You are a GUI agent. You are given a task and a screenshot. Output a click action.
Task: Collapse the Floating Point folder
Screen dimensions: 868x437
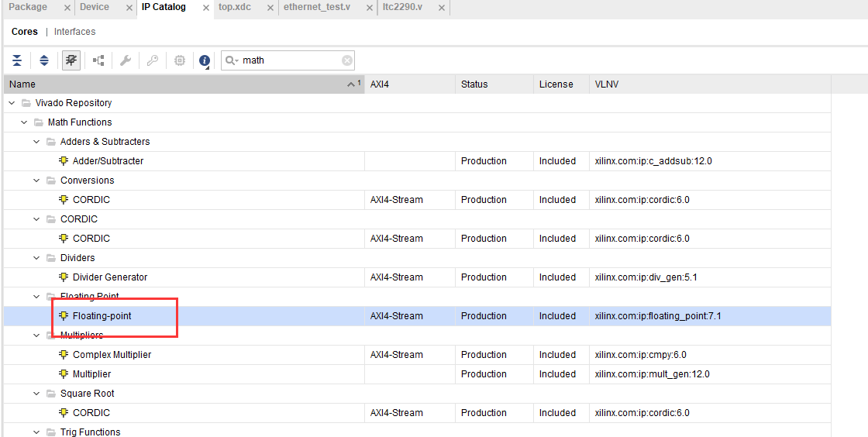(36, 297)
